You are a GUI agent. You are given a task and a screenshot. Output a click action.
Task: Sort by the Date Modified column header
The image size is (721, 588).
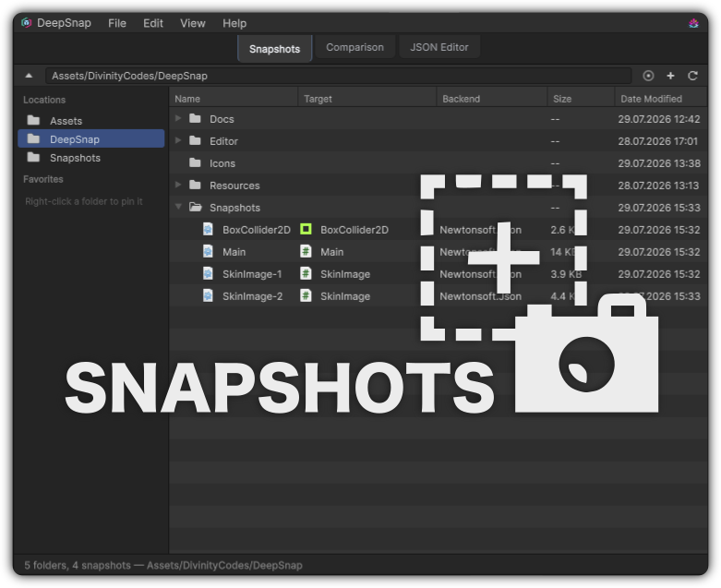tap(661, 99)
